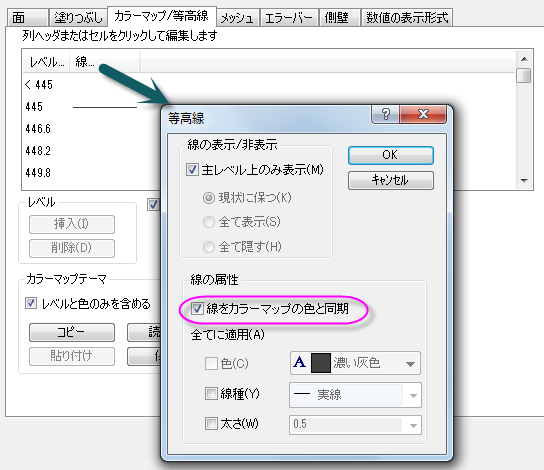The image size is (544, 470).
Task: Click 貼り付け button
Action: [72, 356]
